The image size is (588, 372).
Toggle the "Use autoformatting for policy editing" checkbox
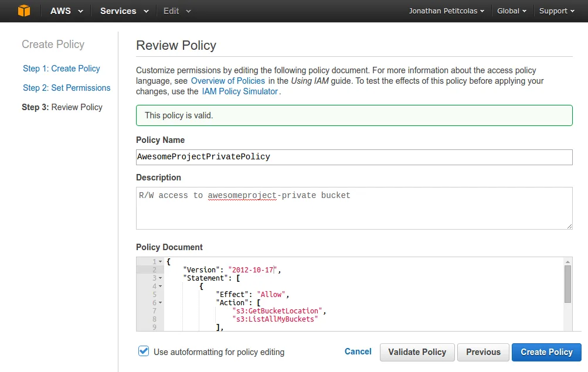tap(144, 352)
